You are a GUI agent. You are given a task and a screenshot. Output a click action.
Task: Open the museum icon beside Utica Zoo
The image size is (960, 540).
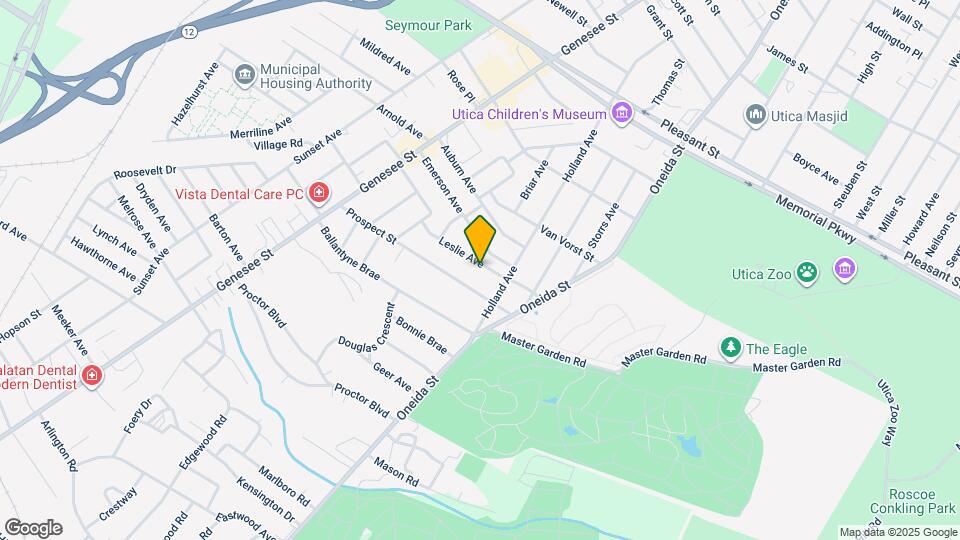coord(845,269)
